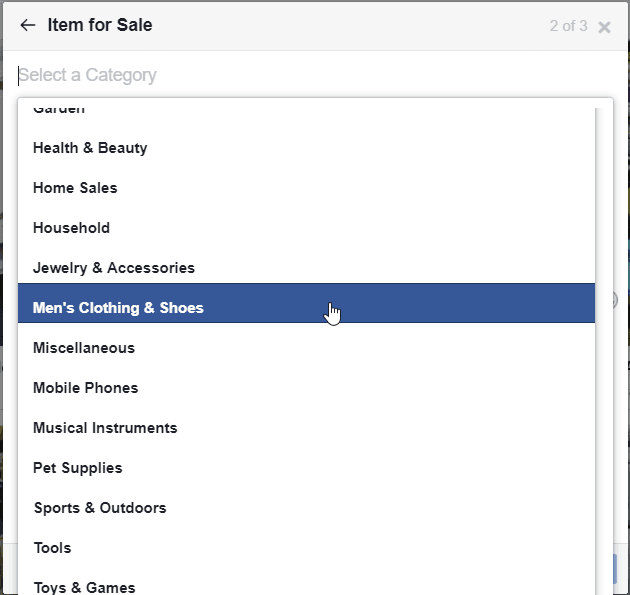Select Jewelry & Accessories category
630x595 pixels.
coord(306,268)
